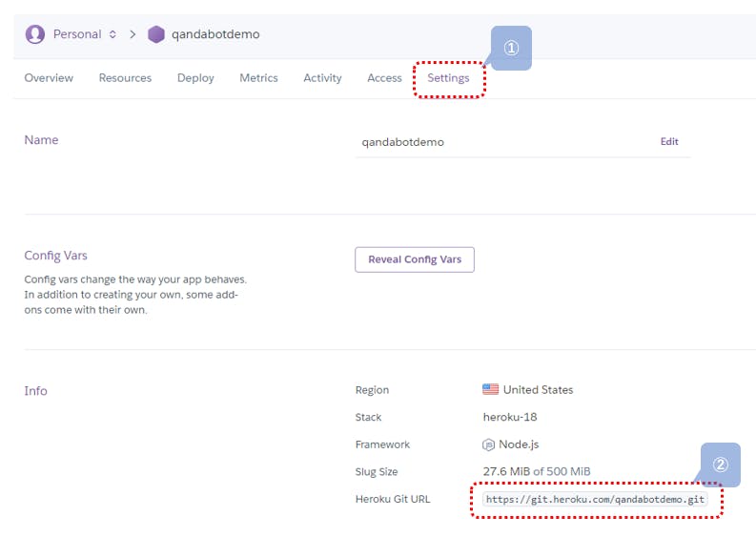Select the 27.6 MiB of 500 MiB text

click(537, 471)
